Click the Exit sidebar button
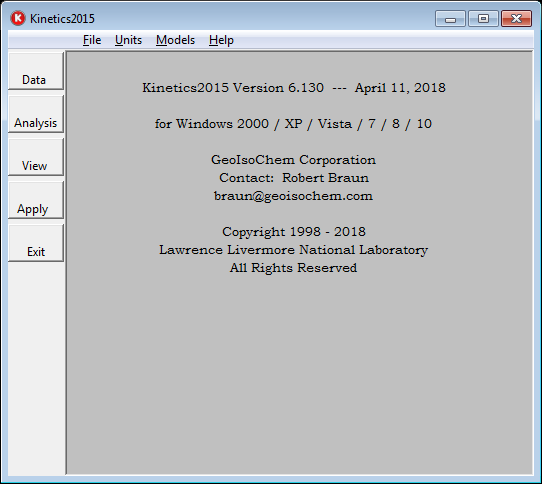This screenshot has height=484, width=542. (36, 243)
